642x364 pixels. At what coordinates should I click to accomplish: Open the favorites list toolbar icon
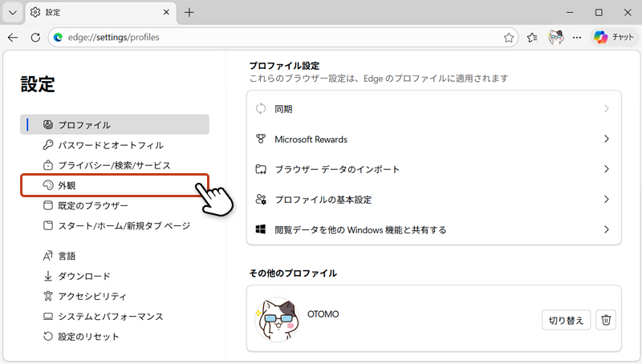[x=533, y=38]
